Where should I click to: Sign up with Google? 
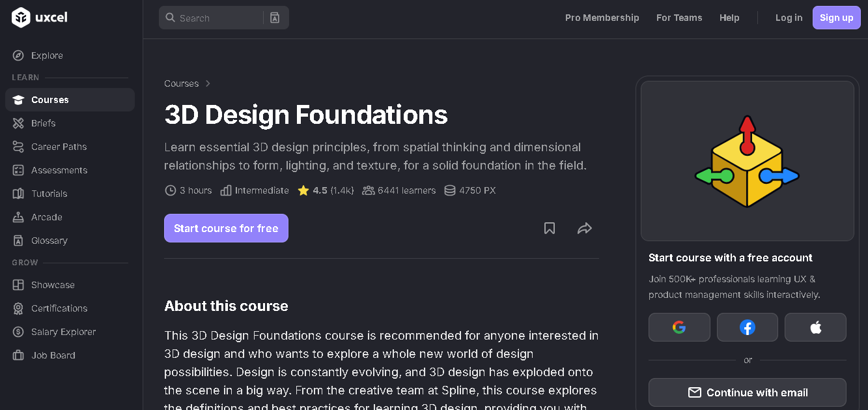679,327
